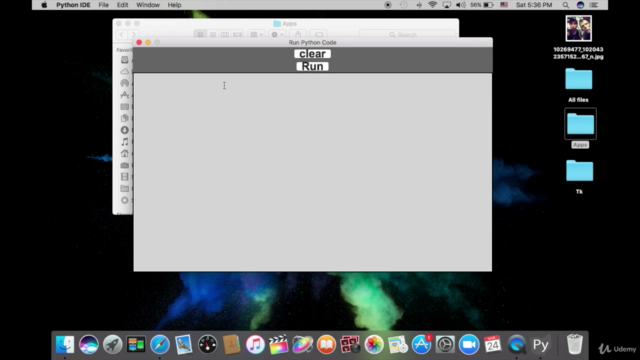Click Music note item in Finder sidebar
640x360 pixels.
(125, 142)
